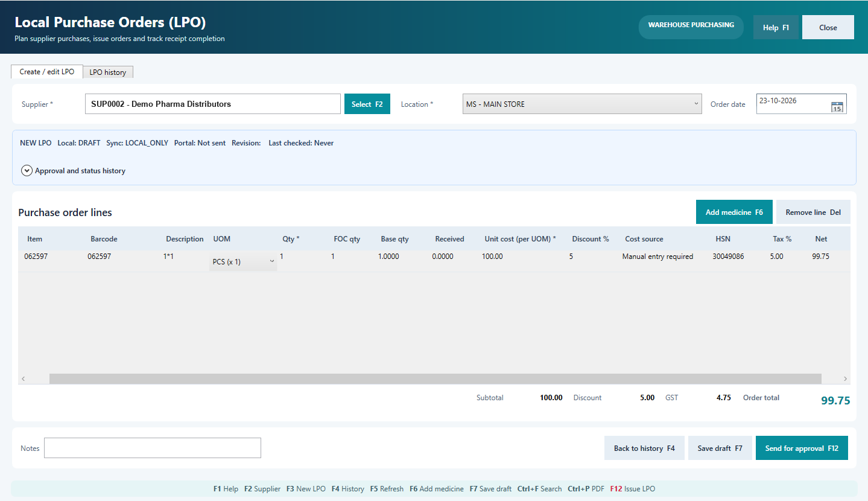This screenshot has height=501, width=868.
Task: Click the Supplier name input field
Action: point(213,104)
